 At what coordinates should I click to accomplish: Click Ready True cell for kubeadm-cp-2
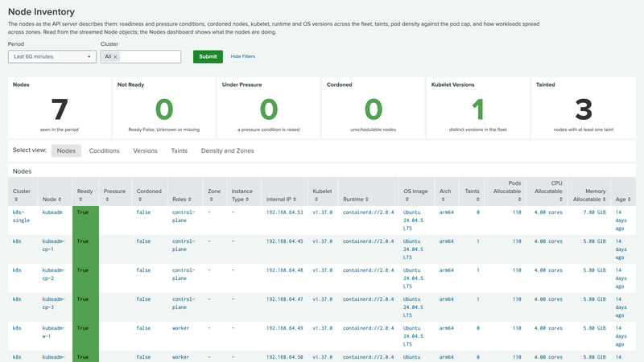click(x=85, y=278)
